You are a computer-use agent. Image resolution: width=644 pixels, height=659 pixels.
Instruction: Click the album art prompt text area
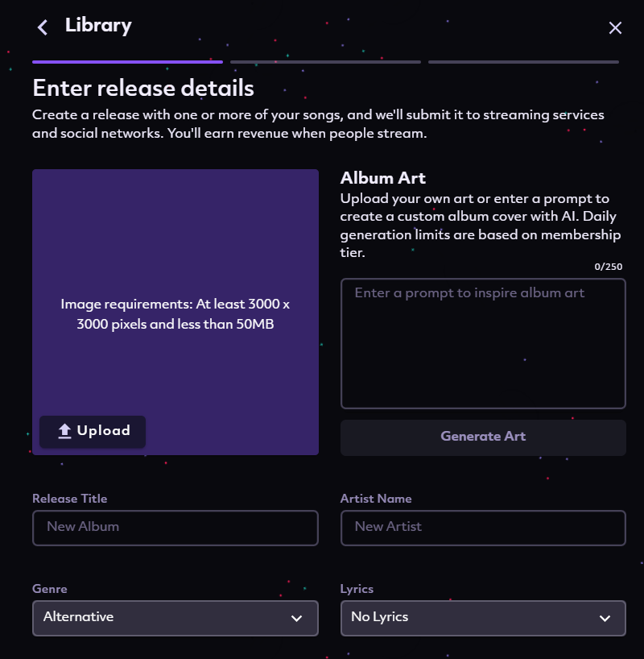[x=483, y=342]
